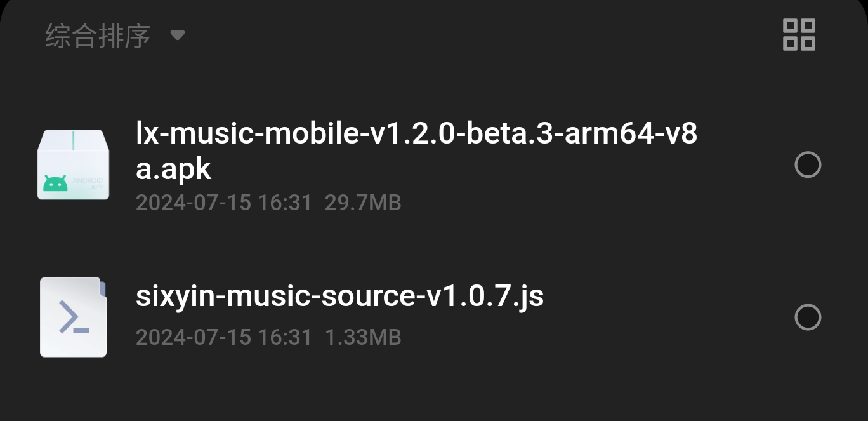The image size is (868, 421).
Task: Click the green Android robot logo
Action: coord(55,183)
